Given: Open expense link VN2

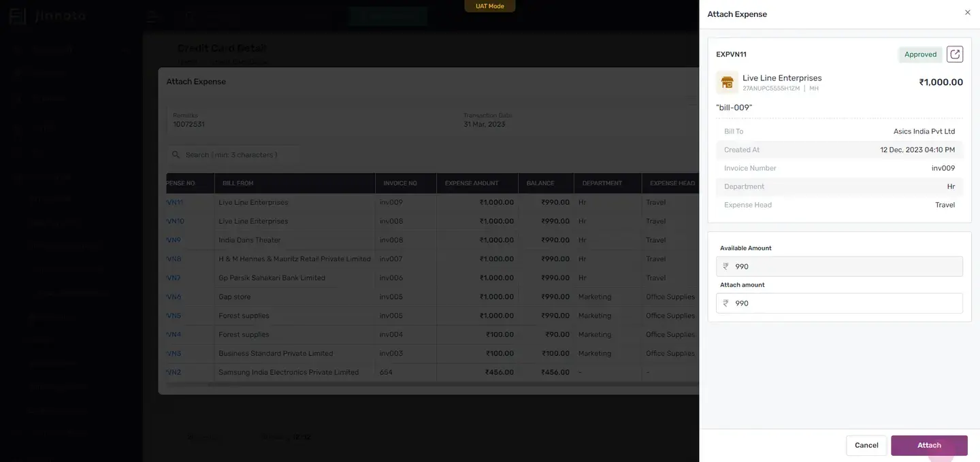Looking at the screenshot, I should tap(174, 373).
